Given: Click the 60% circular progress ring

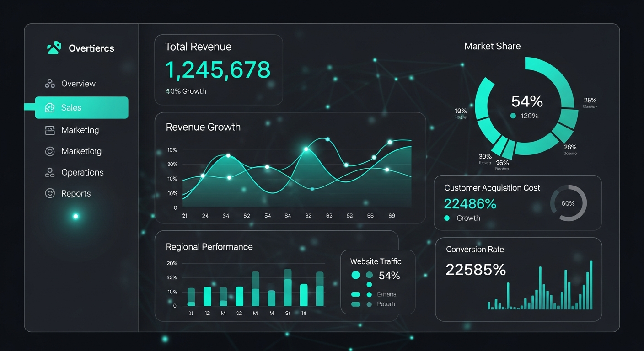Looking at the screenshot, I should click(568, 203).
